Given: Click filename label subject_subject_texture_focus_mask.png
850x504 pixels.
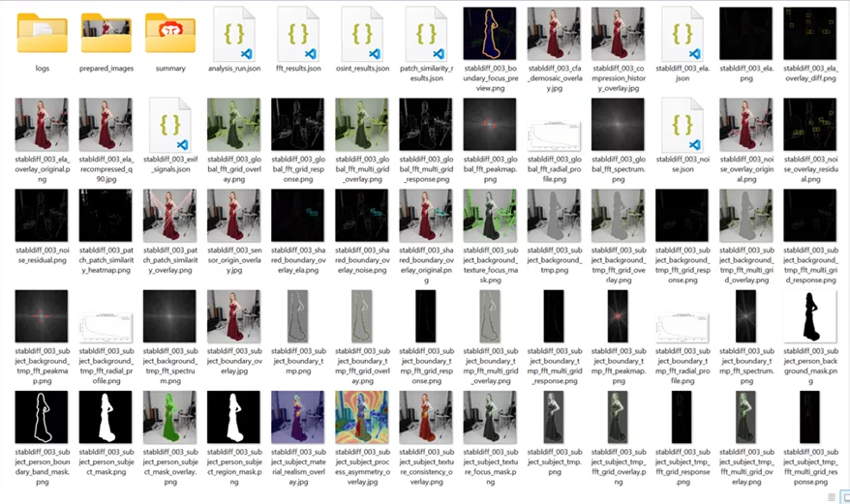Looking at the screenshot, I should [x=490, y=466].
